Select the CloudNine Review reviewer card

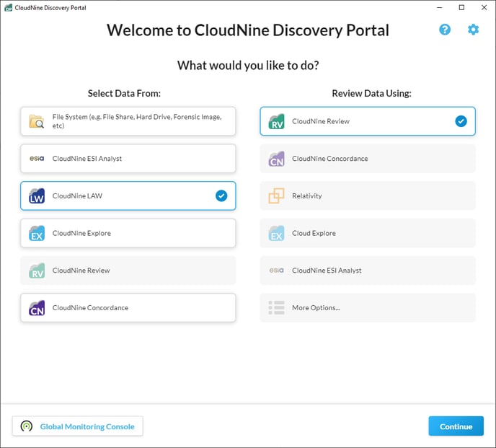pyautogui.click(x=368, y=121)
